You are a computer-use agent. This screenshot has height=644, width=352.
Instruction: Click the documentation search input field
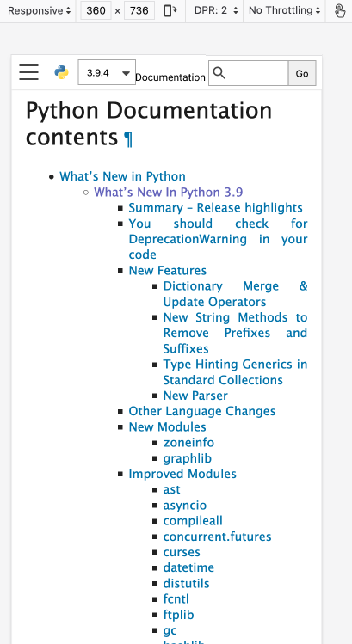249,73
